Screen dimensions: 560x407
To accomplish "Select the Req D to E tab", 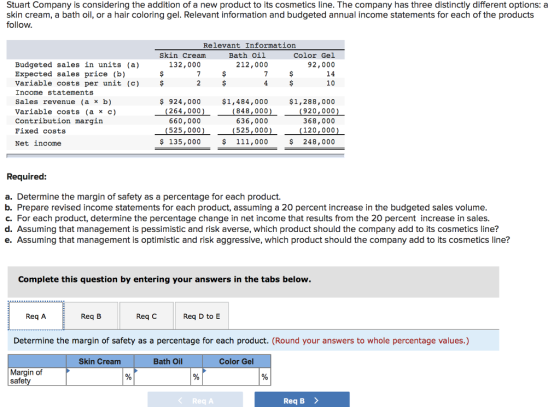I will click(x=202, y=316).
